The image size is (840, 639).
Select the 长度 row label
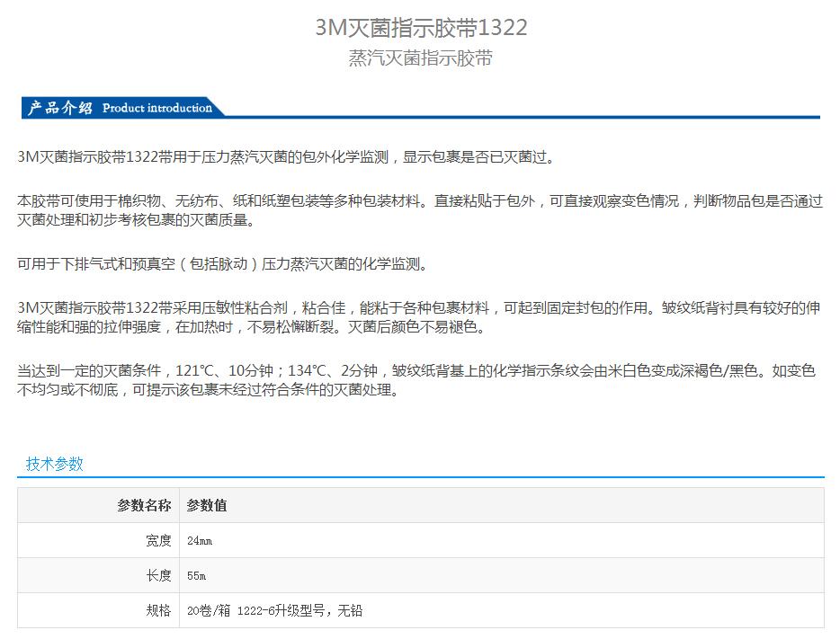[158, 575]
